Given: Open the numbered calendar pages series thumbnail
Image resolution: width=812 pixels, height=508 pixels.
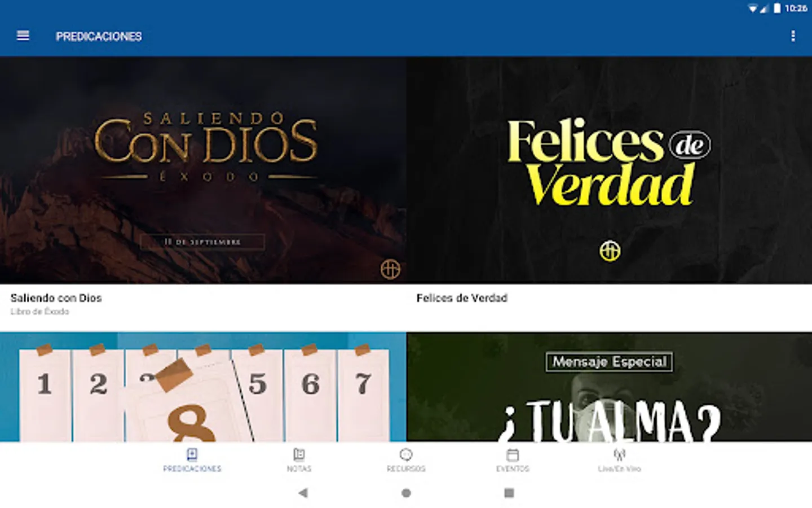Looking at the screenshot, I should point(203,387).
